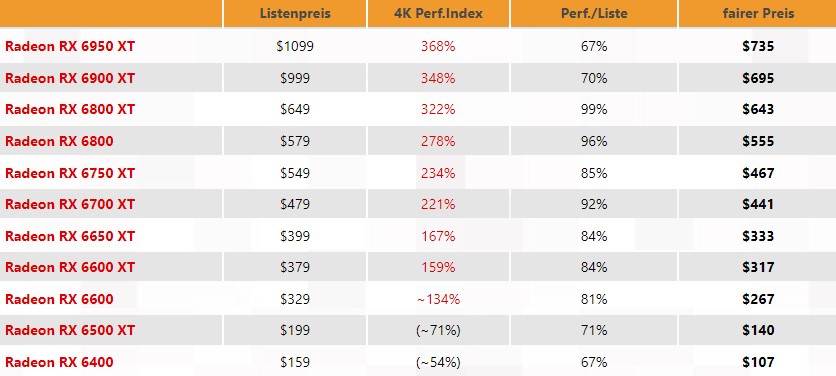This screenshot has width=836, height=376.
Task: Select the Radeon RX 6800 link
Action: (59, 141)
